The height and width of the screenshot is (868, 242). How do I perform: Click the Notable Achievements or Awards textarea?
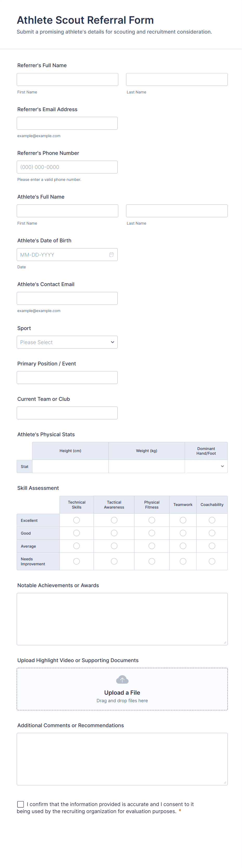[x=122, y=619]
